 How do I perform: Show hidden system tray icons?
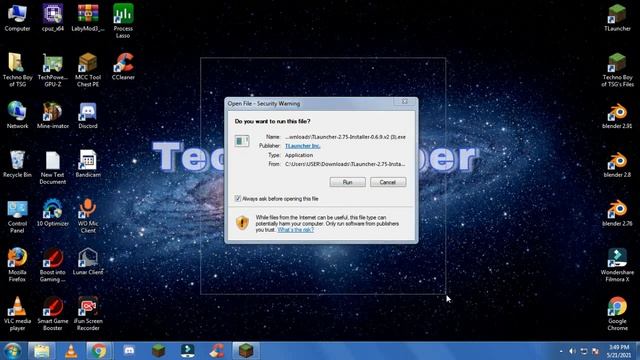561,351
